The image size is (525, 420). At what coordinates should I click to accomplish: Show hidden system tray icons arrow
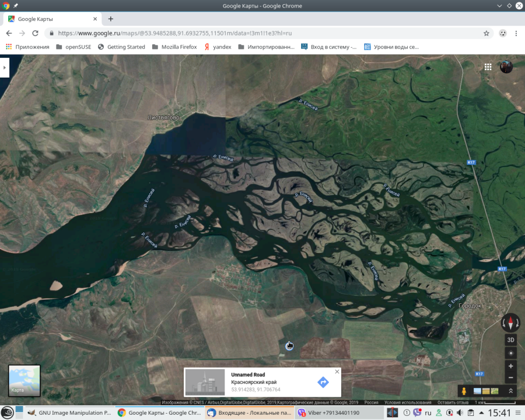tap(481, 413)
